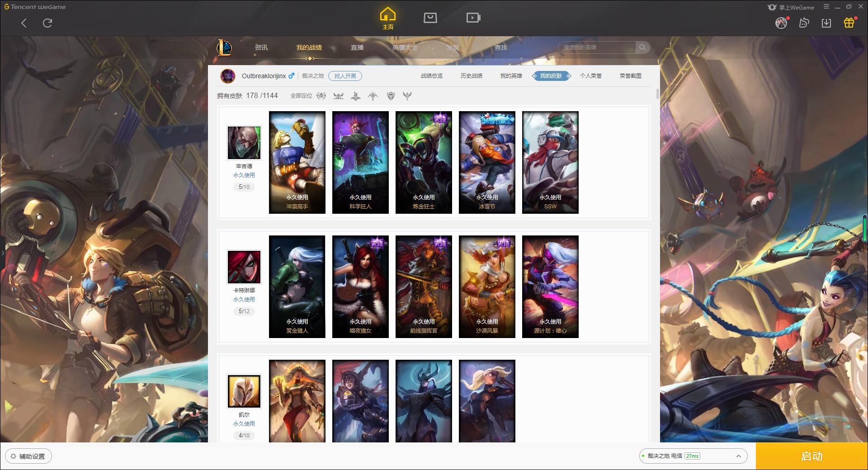Image resolution: width=868 pixels, height=470 pixels.
Task: Switch to the 直播 tab
Action: 357,47
